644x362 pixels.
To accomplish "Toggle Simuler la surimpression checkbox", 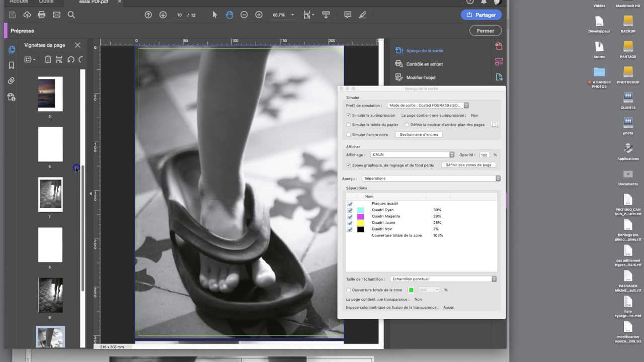I will tap(349, 115).
